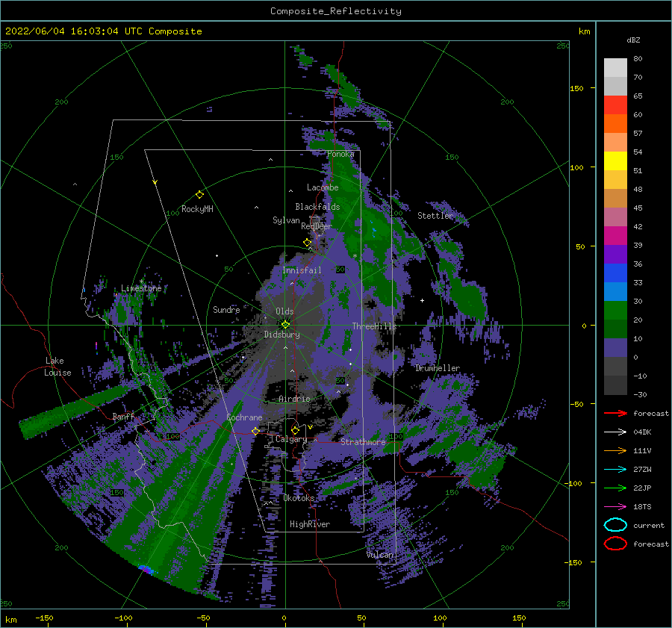672x628 pixels.
Task: Click the Vulcan town label
Action: click(380, 555)
